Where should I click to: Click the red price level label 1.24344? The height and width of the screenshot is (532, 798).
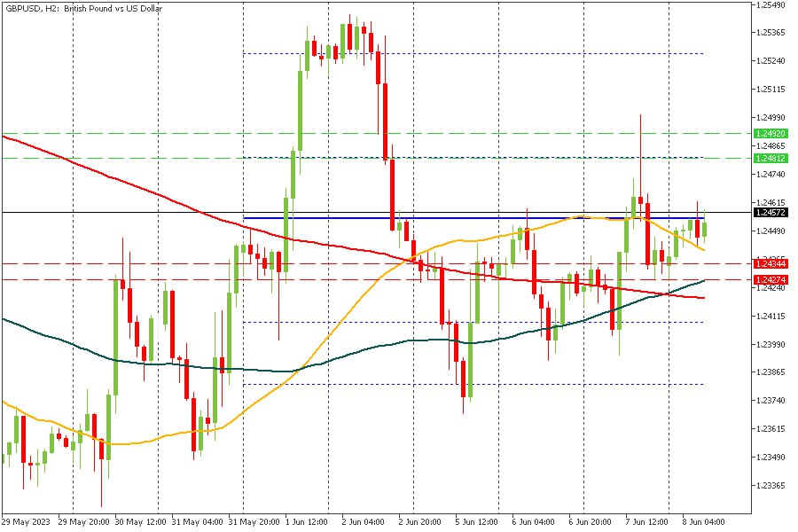[771, 263]
